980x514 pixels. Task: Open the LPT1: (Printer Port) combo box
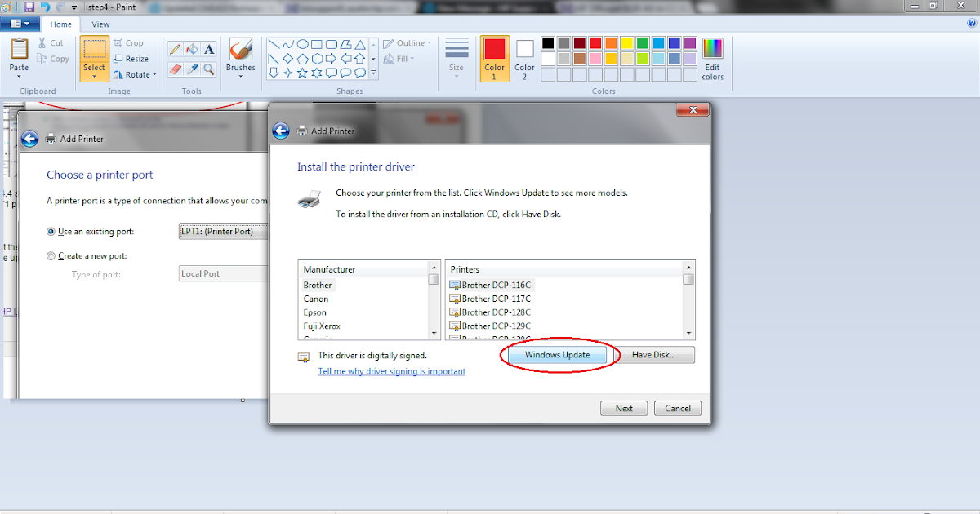click(223, 231)
